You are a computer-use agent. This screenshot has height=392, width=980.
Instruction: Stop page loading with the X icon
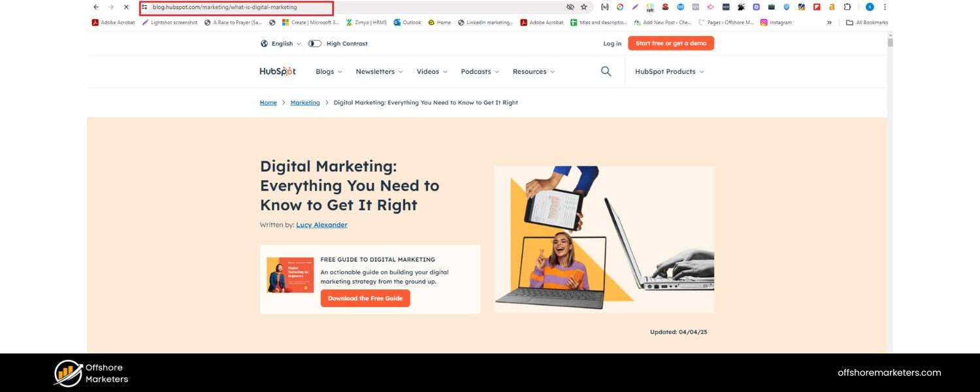(126, 7)
